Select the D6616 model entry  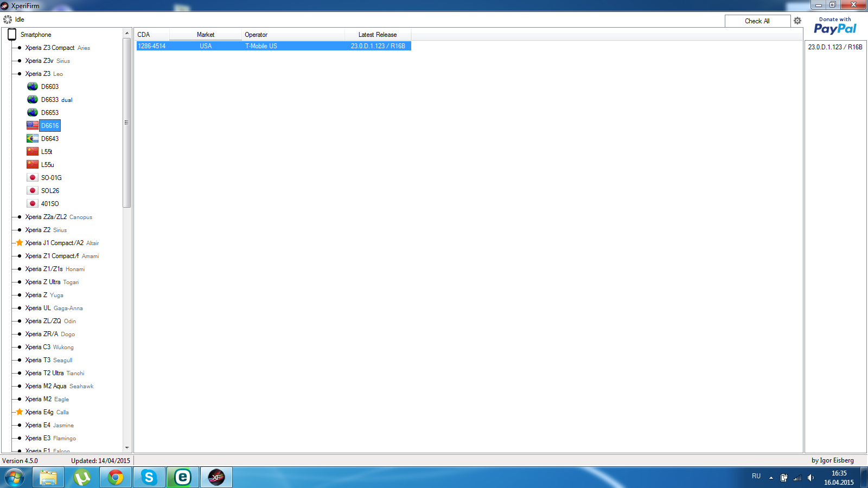(50, 126)
